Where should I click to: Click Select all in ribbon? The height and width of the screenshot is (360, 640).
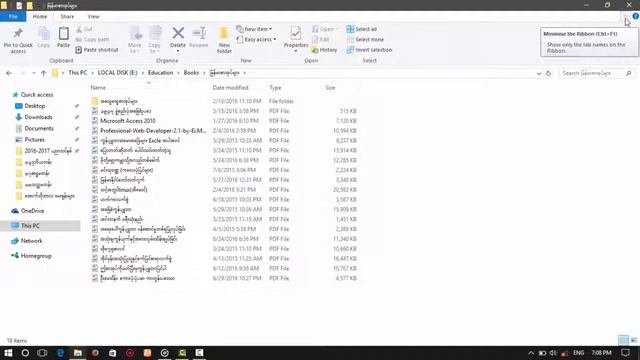362,29
